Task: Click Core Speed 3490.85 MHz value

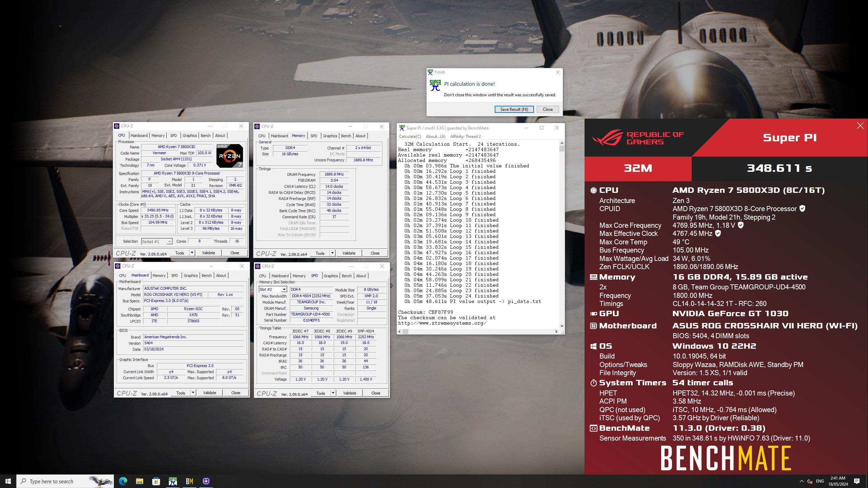Action: click(158, 210)
